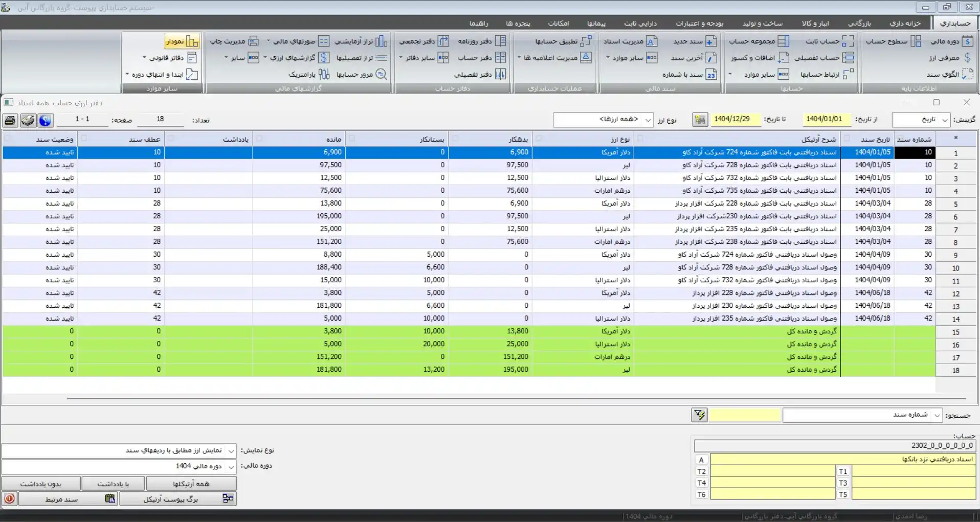Click the نمودار (chart) ribbon icon
This screenshot has width=980, height=522.
point(192,41)
